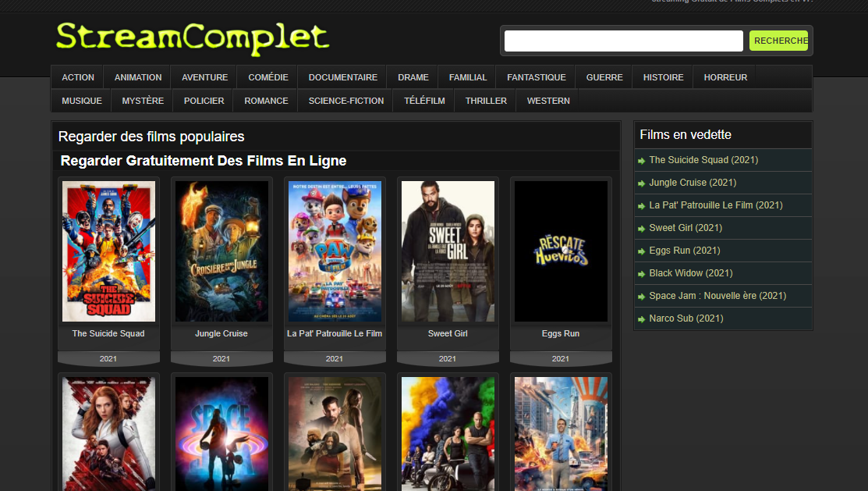Open the Jungle Cruise poster thumbnail

(221, 251)
